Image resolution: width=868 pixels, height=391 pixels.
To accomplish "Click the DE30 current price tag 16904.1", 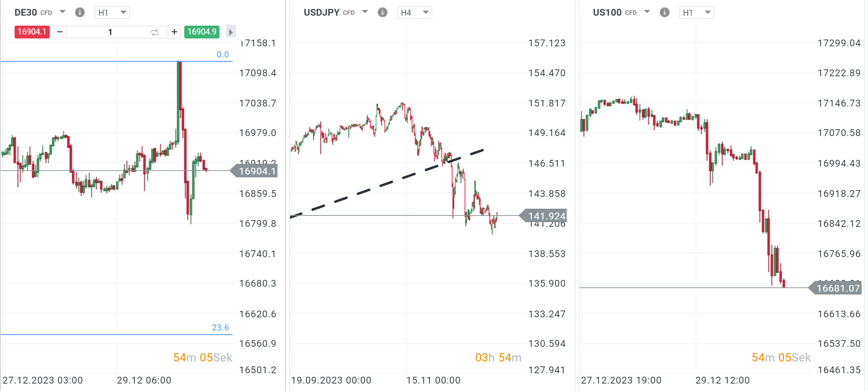I will pos(257,171).
